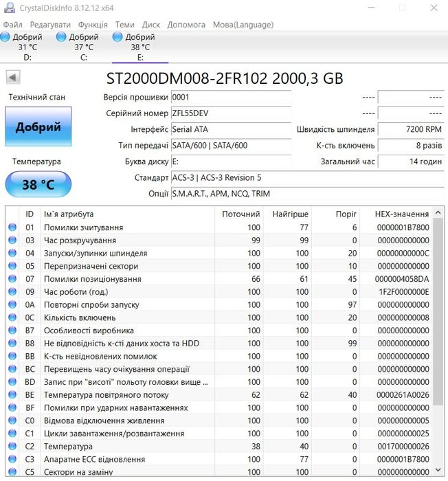
Task: Click the Ім`я атрибута column header
Action: click(128, 214)
